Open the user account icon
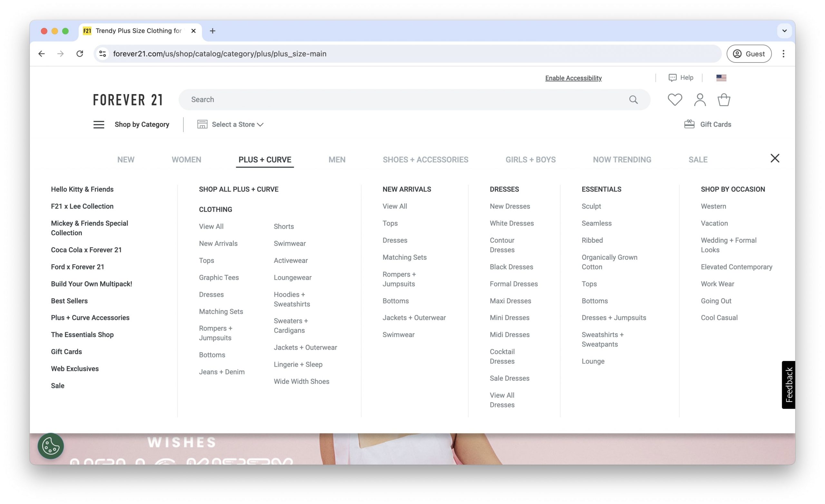The height and width of the screenshot is (504, 825). click(x=700, y=99)
